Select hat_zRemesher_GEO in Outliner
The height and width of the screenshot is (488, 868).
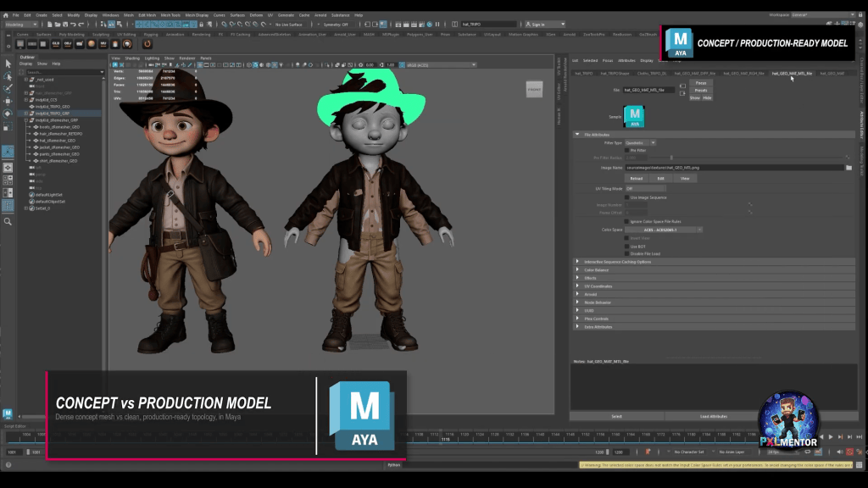click(57, 141)
